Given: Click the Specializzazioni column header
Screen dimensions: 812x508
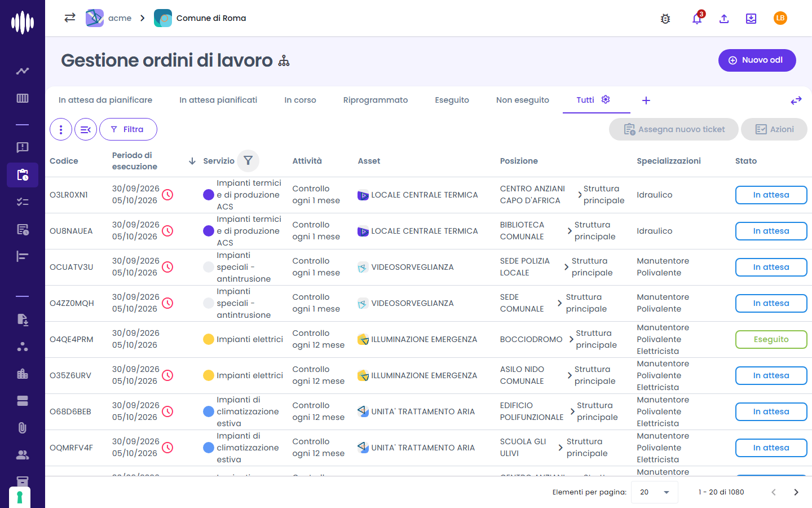Looking at the screenshot, I should tap(669, 161).
